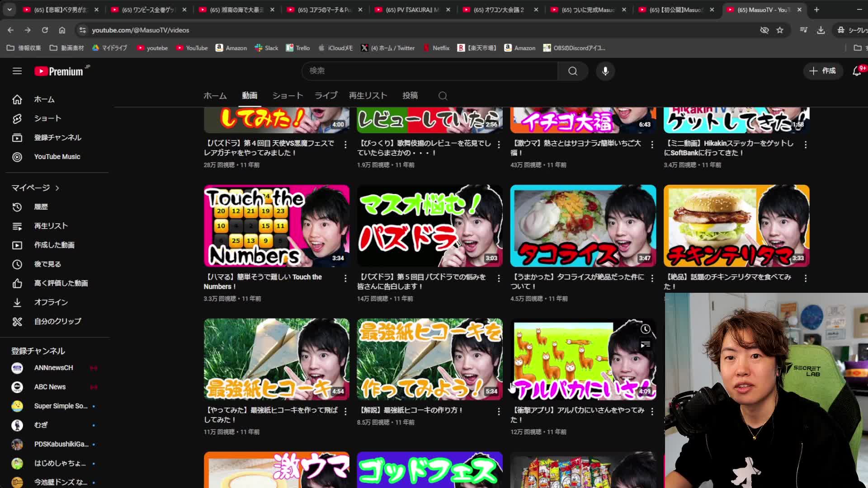
Task: Open 情報収集 bookmarks folder
Action: (24, 48)
